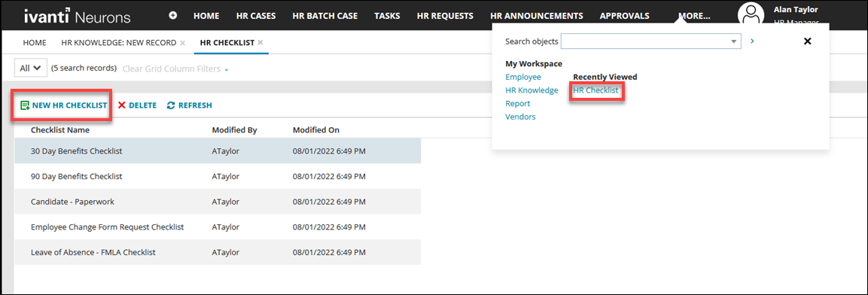
Task: Open the HR Knowledge workspace link
Action: click(532, 90)
